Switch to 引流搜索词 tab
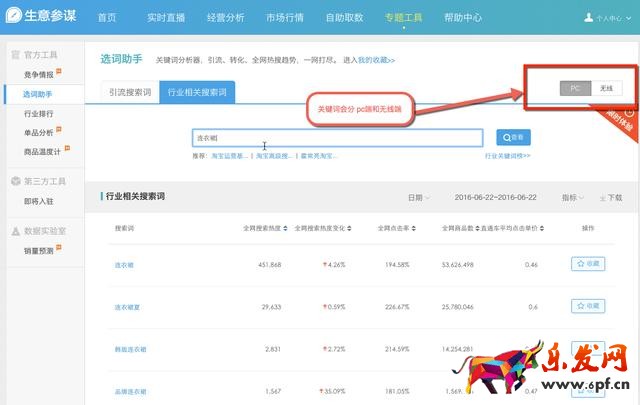Viewport: 640px width, 405px height. click(x=131, y=93)
